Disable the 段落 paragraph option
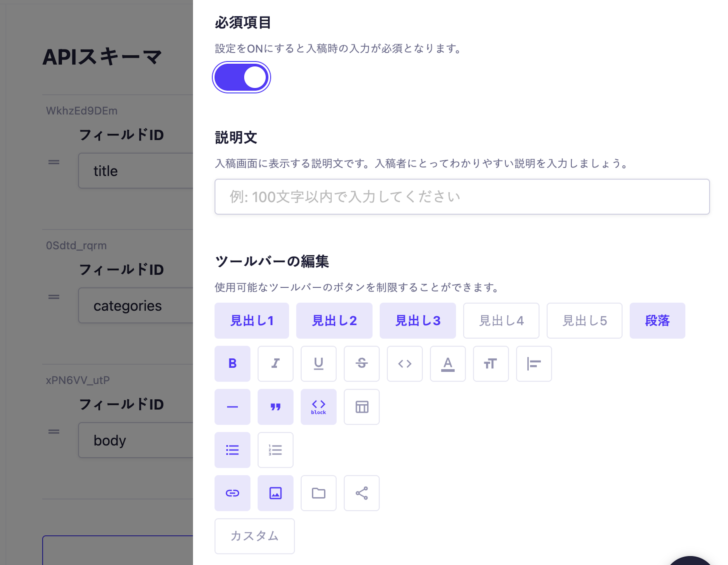This screenshot has height=565, width=728. 657,320
